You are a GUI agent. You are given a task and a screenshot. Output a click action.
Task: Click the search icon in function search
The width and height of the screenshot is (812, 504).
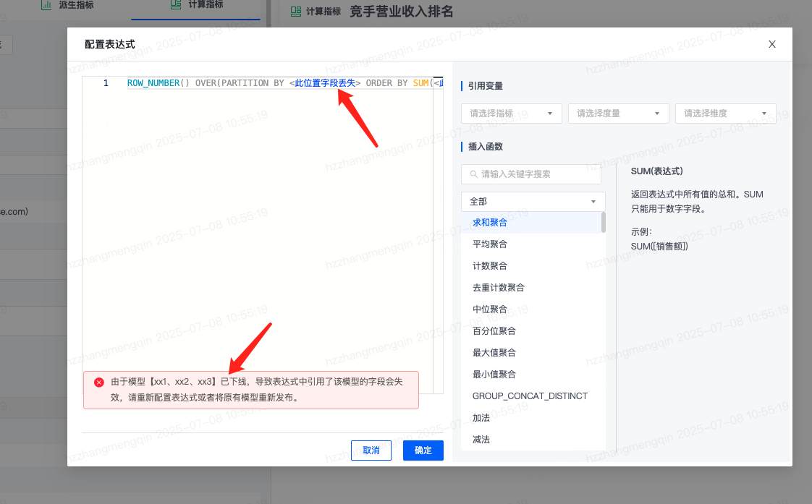point(474,174)
